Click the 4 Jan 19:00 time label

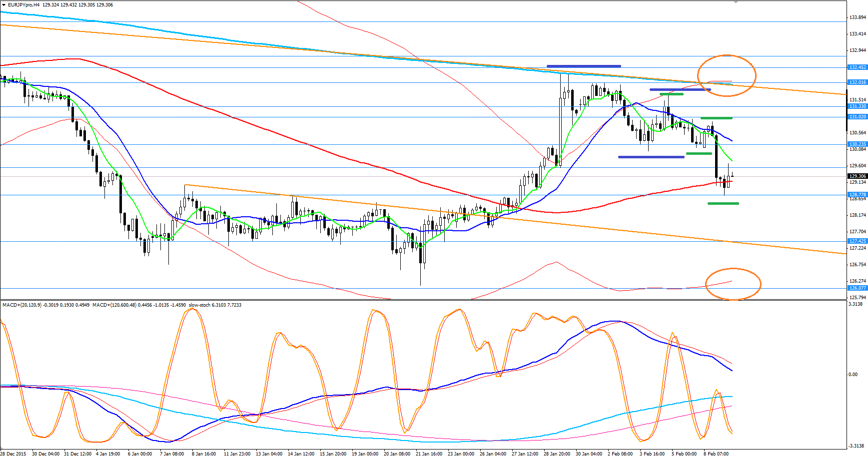(107, 454)
